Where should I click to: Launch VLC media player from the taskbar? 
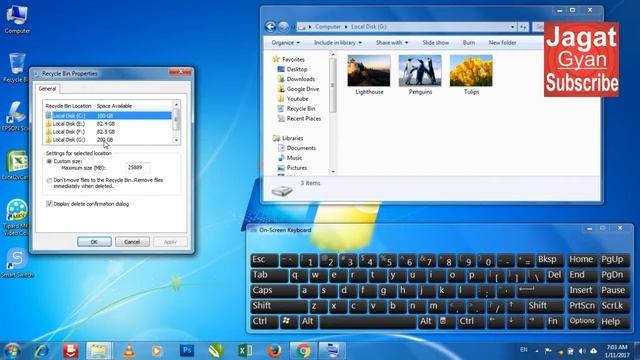pos(129,351)
